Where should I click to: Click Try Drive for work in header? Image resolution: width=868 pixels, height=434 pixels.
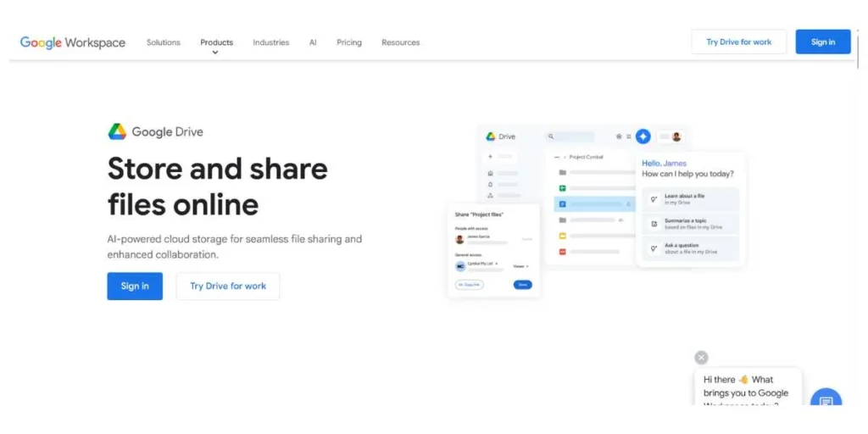(x=738, y=42)
